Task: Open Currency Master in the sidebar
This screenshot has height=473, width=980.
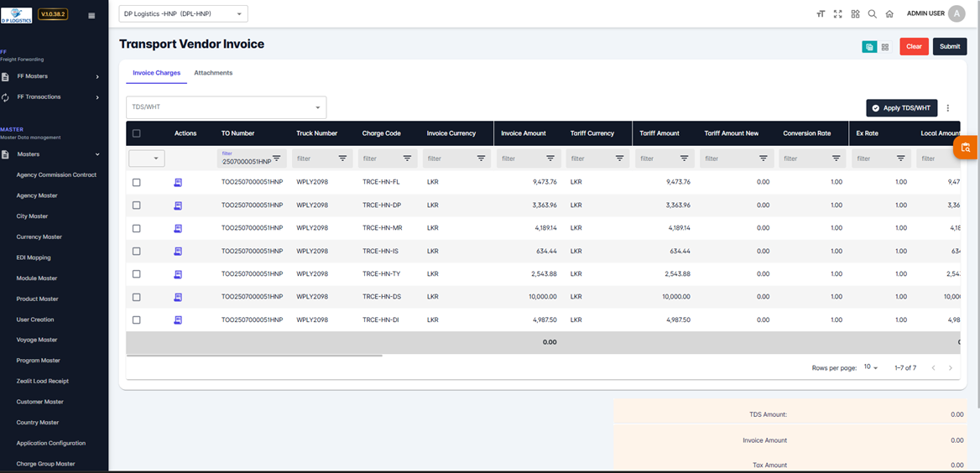Action: pos(39,237)
